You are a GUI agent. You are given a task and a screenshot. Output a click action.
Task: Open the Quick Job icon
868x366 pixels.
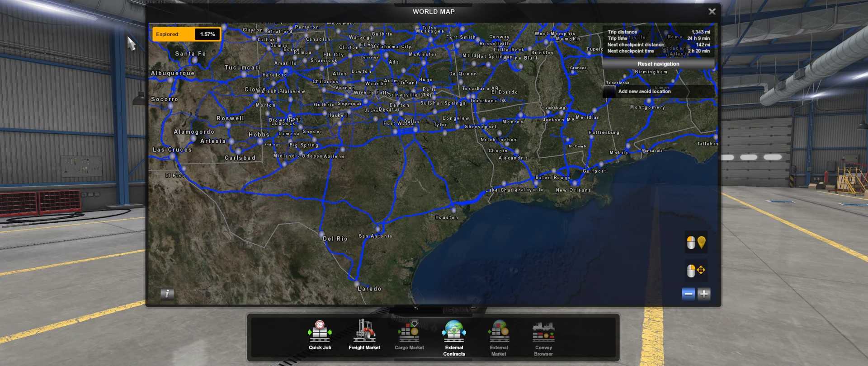[320, 335]
